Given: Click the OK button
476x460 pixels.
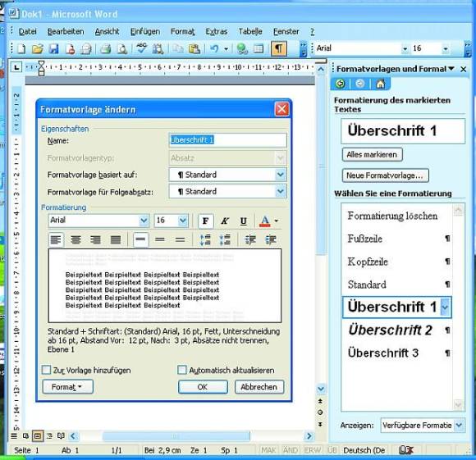Looking at the screenshot, I should tap(203, 387).
